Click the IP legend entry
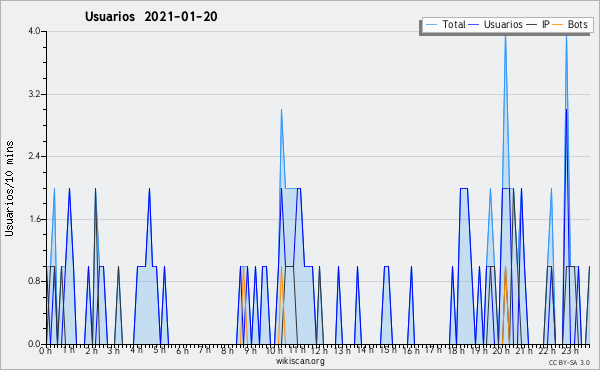Screen dimensions: 600x370 538,24
